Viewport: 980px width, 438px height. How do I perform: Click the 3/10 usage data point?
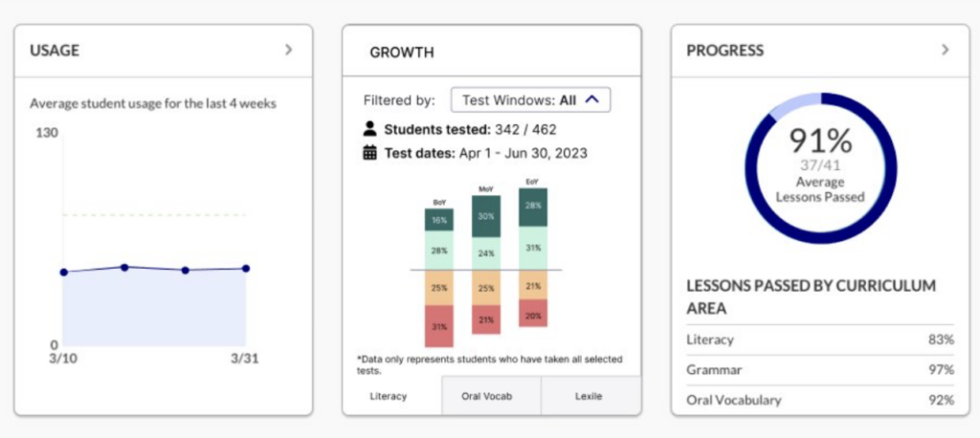tap(63, 272)
